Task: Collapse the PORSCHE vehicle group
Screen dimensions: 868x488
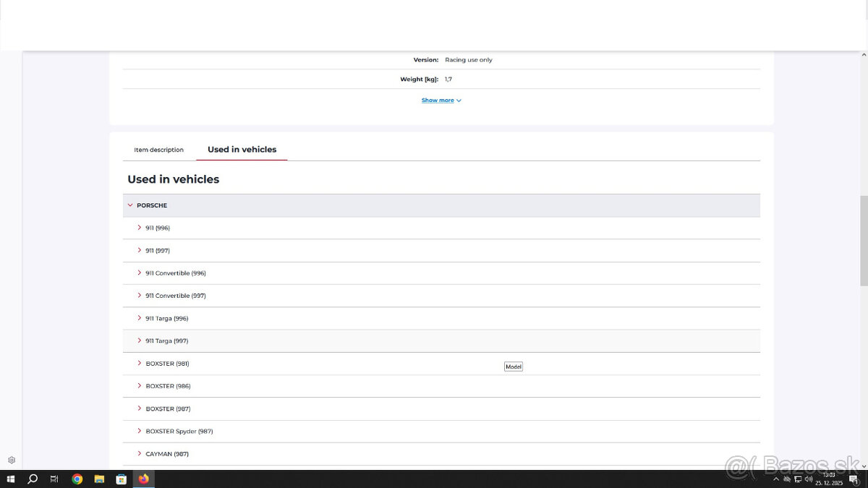Action: [131, 205]
